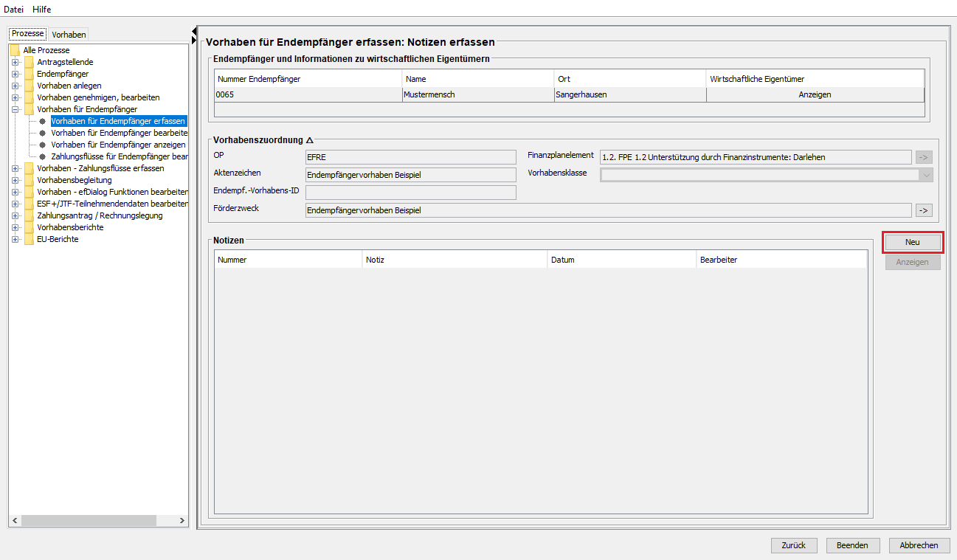The image size is (957, 560).
Task: Click the bullet icon beside Vorhaben für Endempfänger bearbeiten
Action: (43, 133)
